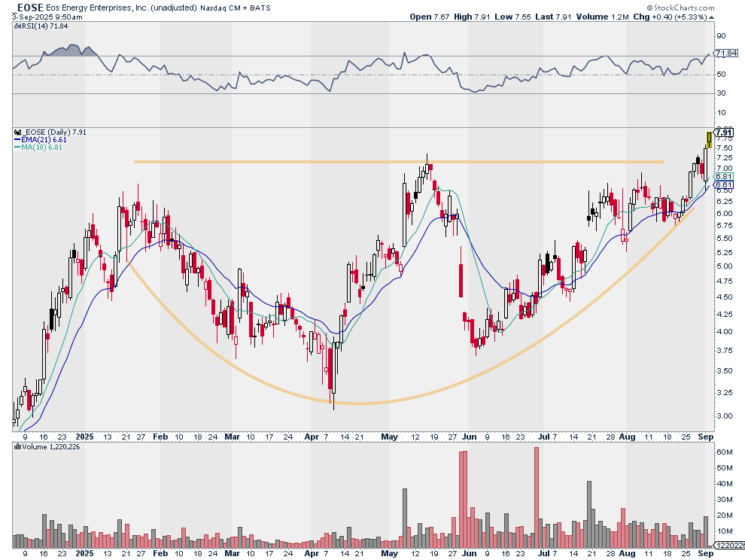The image size is (745, 560).
Task: Click the Last 7.91 value in header
Action: [553, 17]
